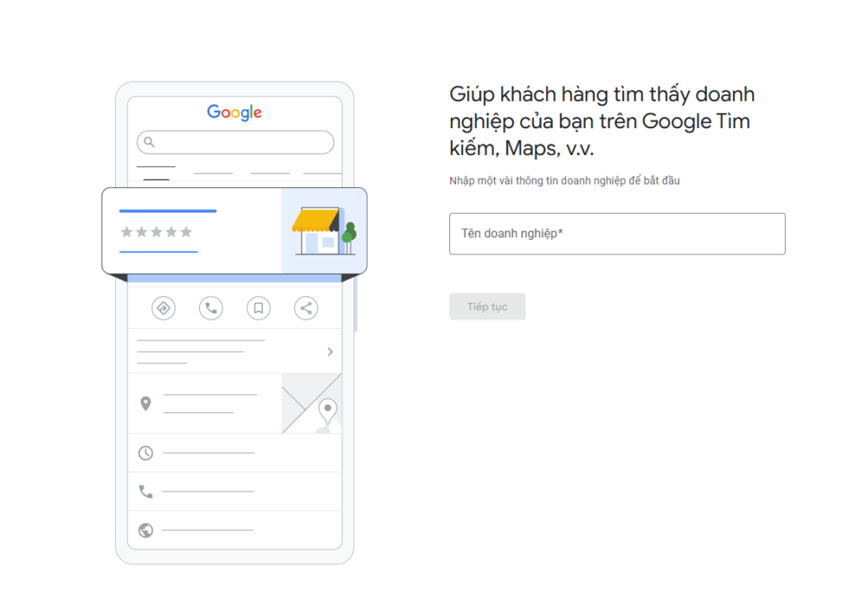Expand the chevron arrow in info row

click(330, 352)
